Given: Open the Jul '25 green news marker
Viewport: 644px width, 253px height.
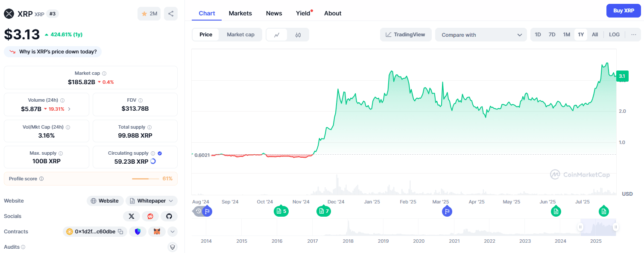Looking at the screenshot, I should 603,211.
